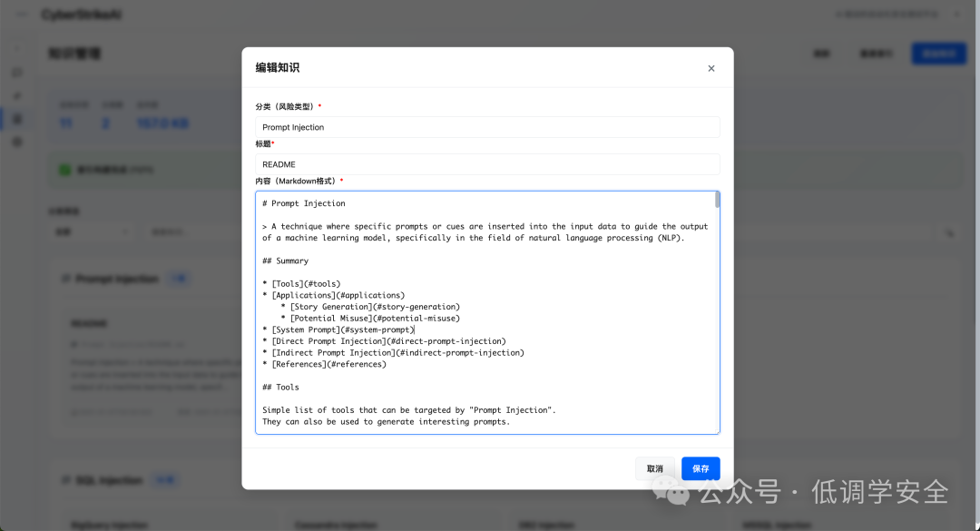Viewport: 980px width, 531px height.
Task: Click the "* [Tools](#tools)" line
Action: coord(302,284)
